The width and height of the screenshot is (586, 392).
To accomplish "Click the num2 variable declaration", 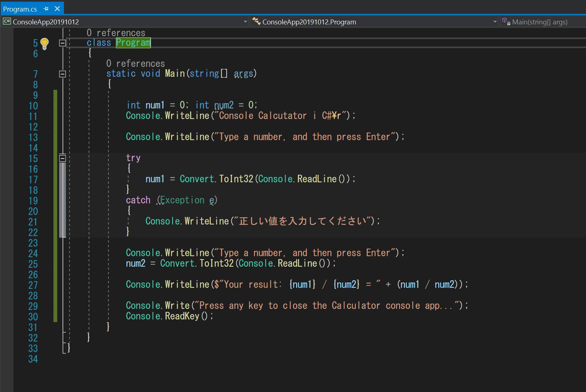I will tap(224, 105).
